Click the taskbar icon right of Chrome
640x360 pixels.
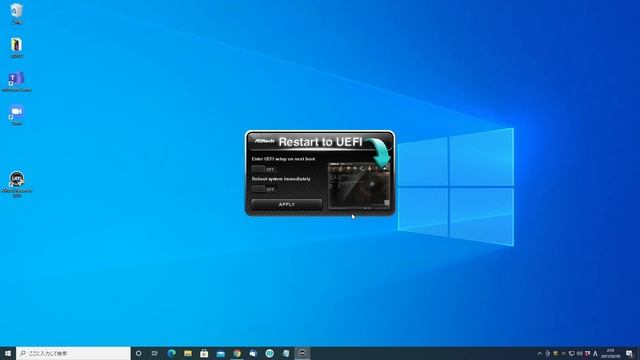253,353
